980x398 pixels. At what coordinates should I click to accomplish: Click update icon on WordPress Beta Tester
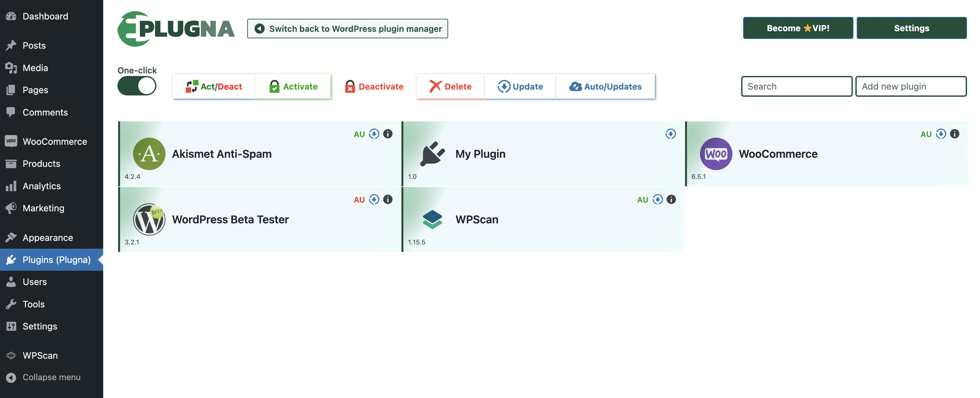click(374, 199)
